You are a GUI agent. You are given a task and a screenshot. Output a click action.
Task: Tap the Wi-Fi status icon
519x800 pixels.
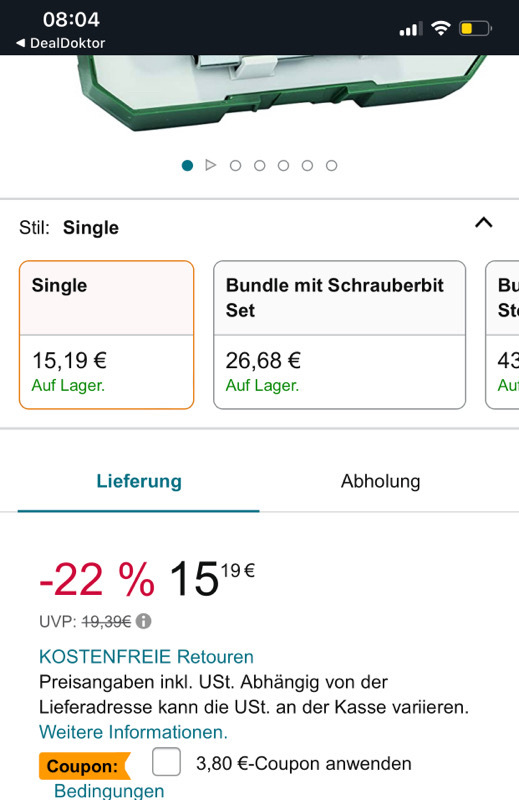440,28
